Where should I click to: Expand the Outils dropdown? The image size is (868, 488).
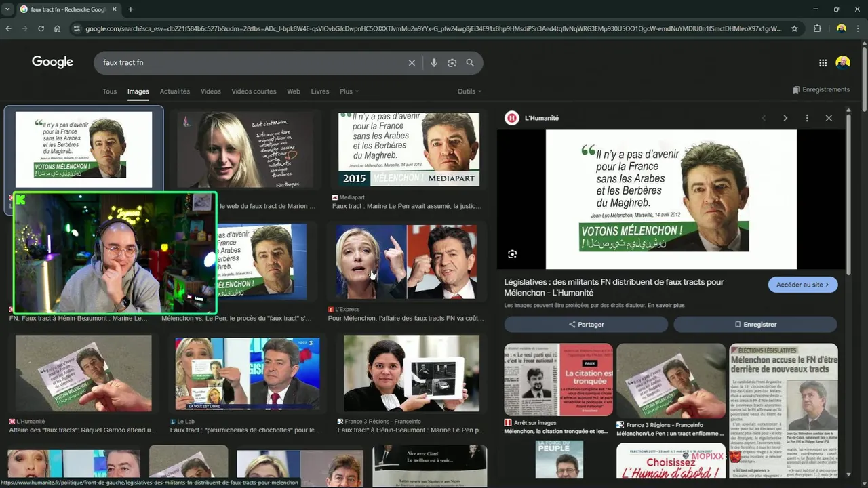tap(469, 91)
